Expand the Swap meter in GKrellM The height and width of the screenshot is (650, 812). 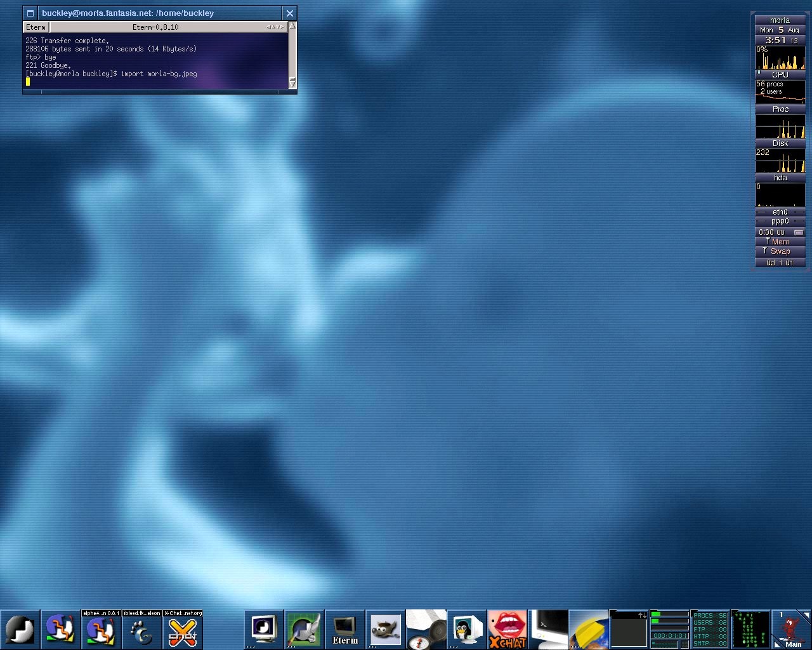tap(780, 251)
